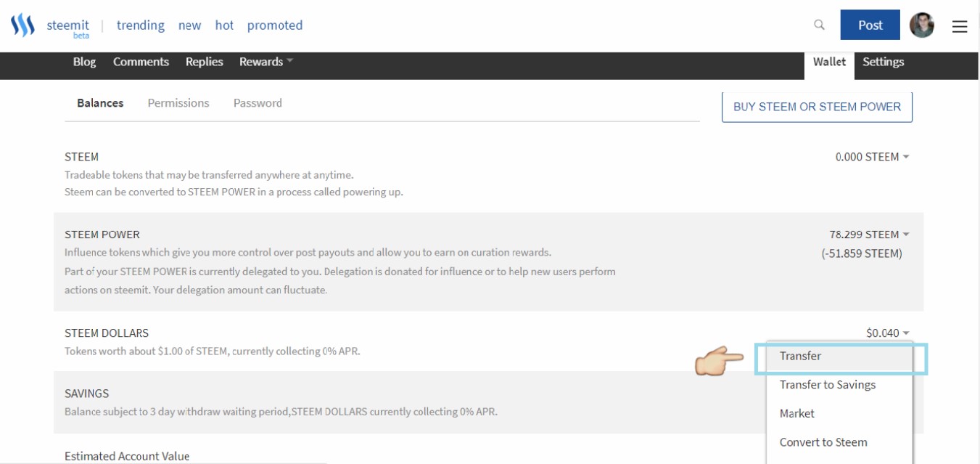Viewport: 980px width, 464px height.
Task: Expand the 78.299 STEEM power dropdown
Action: click(869, 235)
